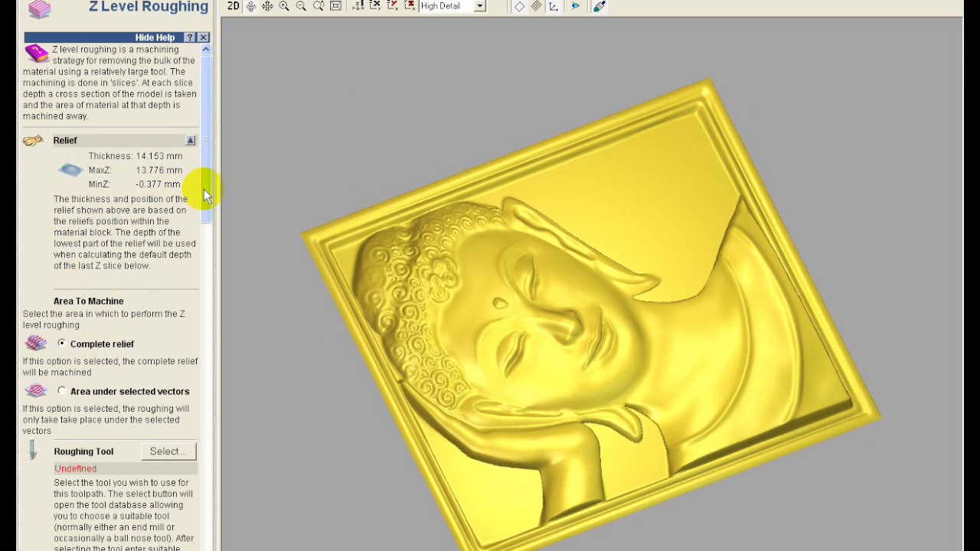This screenshot has width=980, height=551.
Task: Click the draw material grid icon
Action: 536,6
